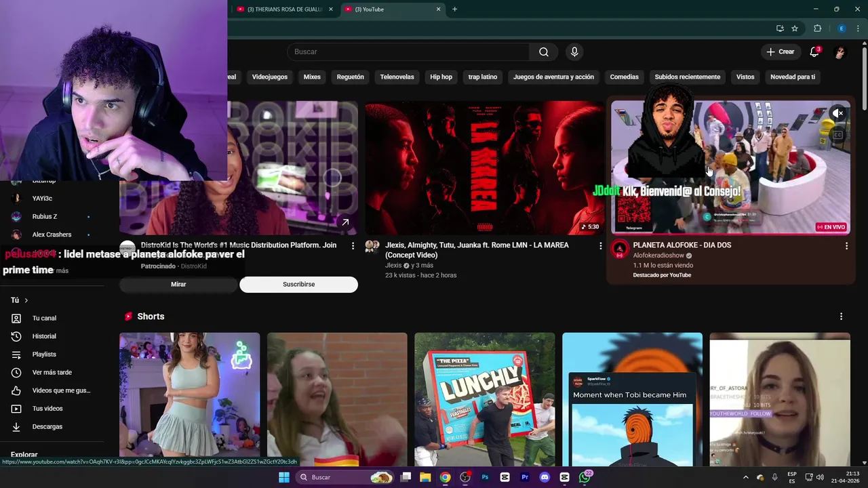Select the Novedad para ti chip
This screenshot has width=868, height=488.
click(x=793, y=77)
